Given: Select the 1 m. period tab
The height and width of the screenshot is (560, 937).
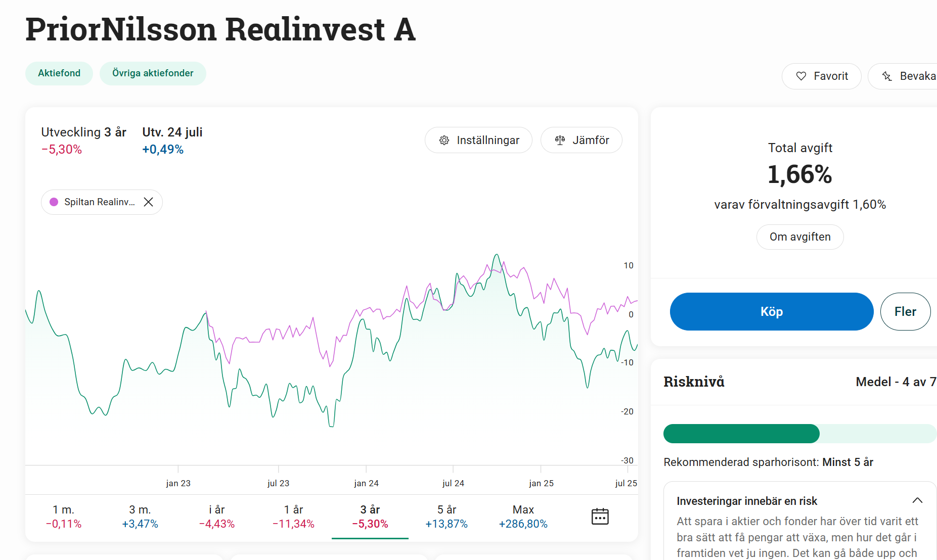Looking at the screenshot, I should pyautogui.click(x=64, y=517).
